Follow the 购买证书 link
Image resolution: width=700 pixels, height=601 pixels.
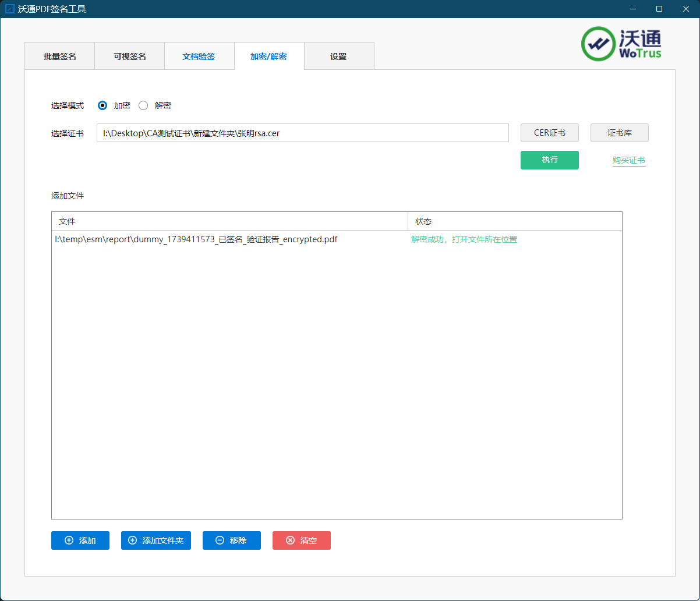tap(628, 161)
